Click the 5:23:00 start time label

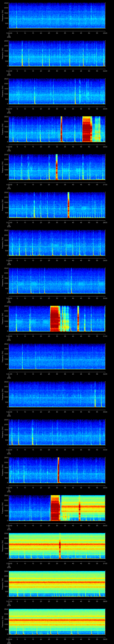(x=9, y=71)
